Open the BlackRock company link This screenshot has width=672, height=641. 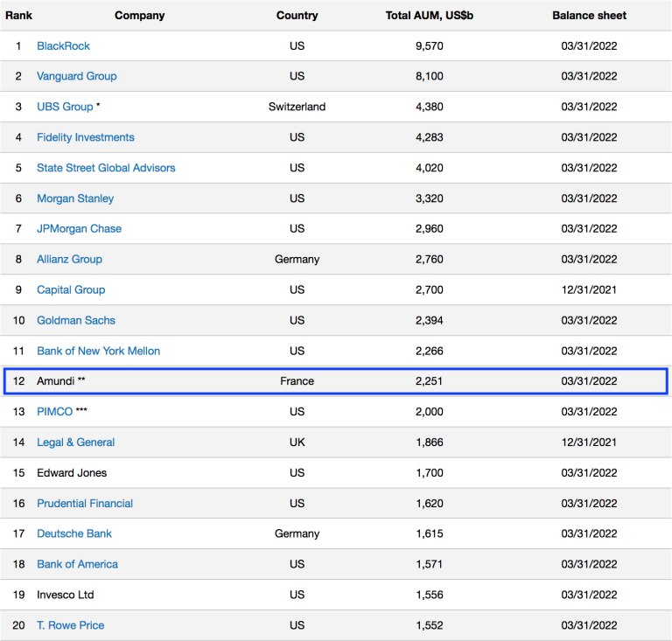pyautogui.click(x=63, y=45)
